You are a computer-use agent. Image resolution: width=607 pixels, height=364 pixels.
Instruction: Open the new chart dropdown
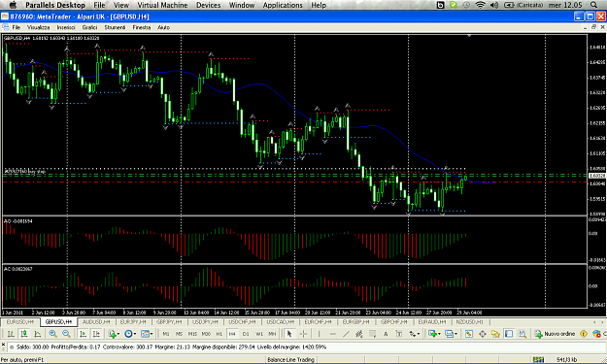point(434,334)
